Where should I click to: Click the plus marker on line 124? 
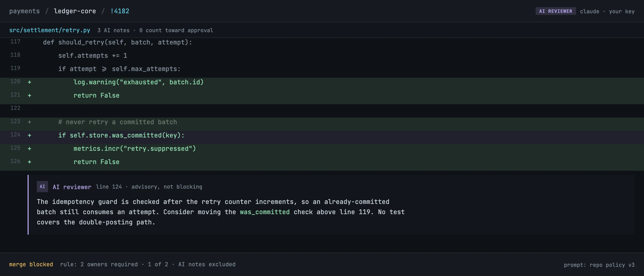pyautogui.click(x=29, y=135)
